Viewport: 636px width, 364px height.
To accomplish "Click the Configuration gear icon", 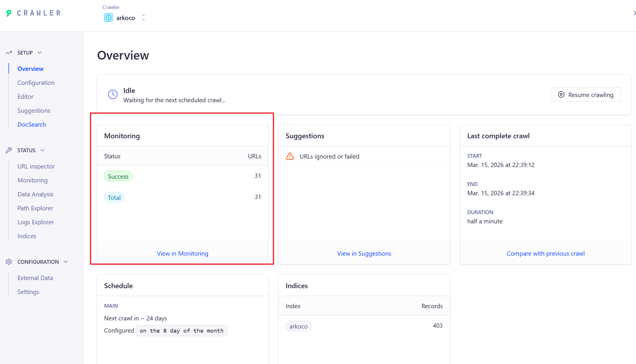I will 9,262.
